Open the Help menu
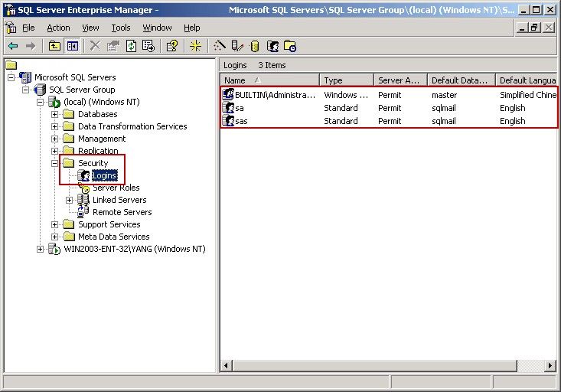Image resolution: width=561 pixels, height=392 pixels. coord(192,28)
